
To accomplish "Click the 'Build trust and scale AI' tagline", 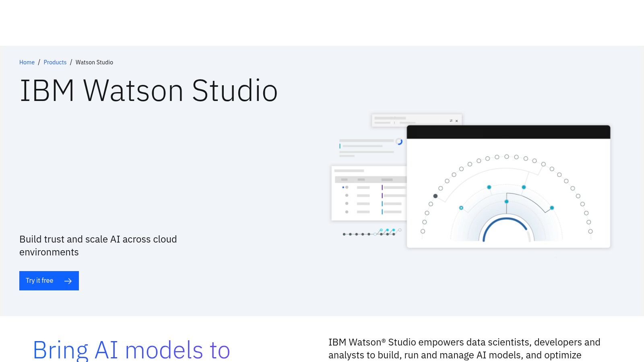I will point(98,246).
